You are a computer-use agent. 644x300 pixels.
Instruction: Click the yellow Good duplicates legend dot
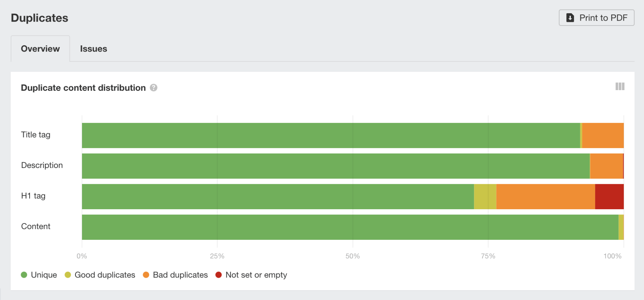(x=68, y=275)
